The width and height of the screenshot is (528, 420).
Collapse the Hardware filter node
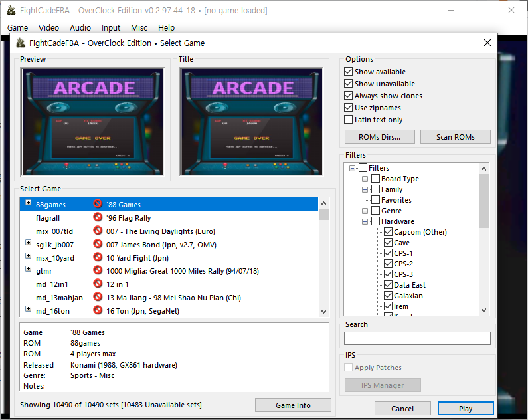tap(365, 221)
